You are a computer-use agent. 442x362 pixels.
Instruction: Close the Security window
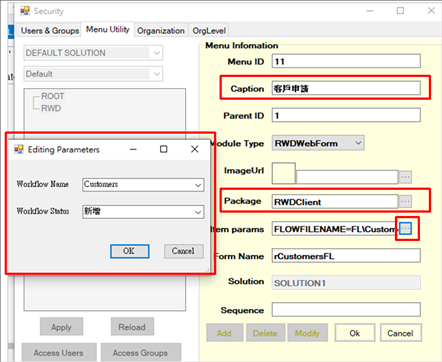tap(431, 11)
